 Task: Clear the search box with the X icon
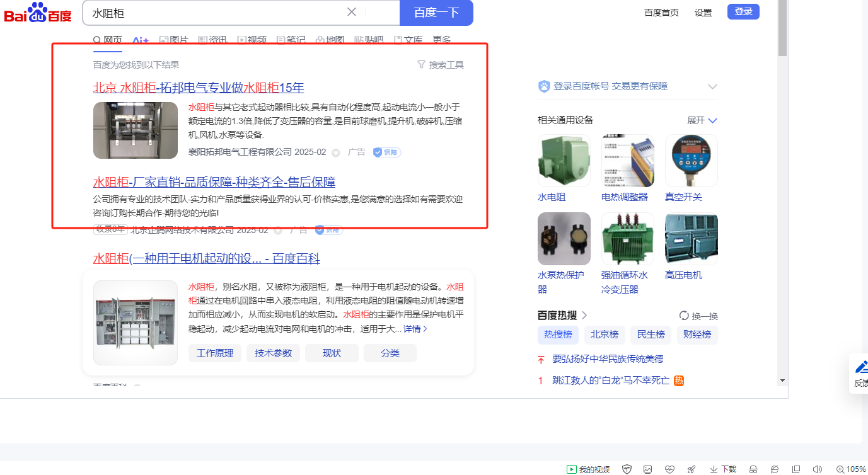click(352, 12)
